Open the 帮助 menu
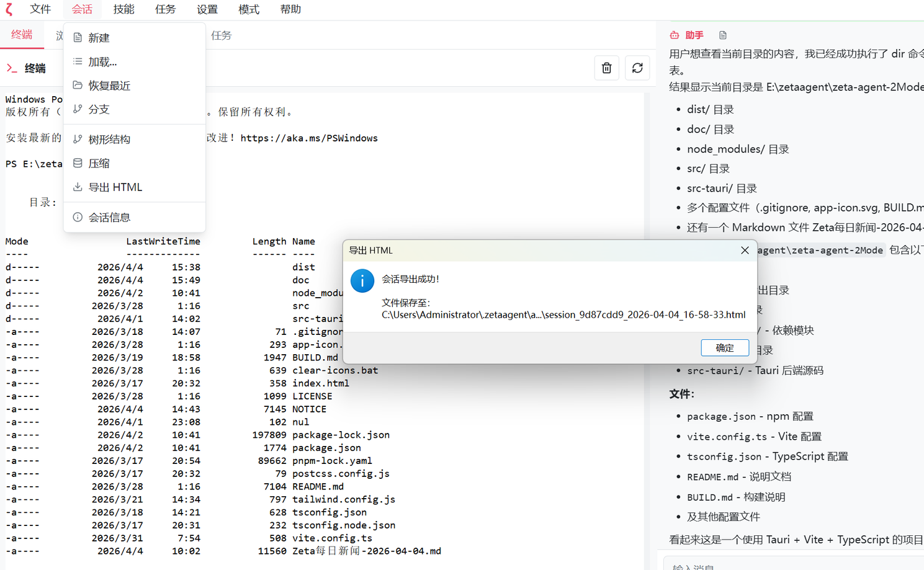Viewport: 924px width, 570px height. (x=290, y=9)
